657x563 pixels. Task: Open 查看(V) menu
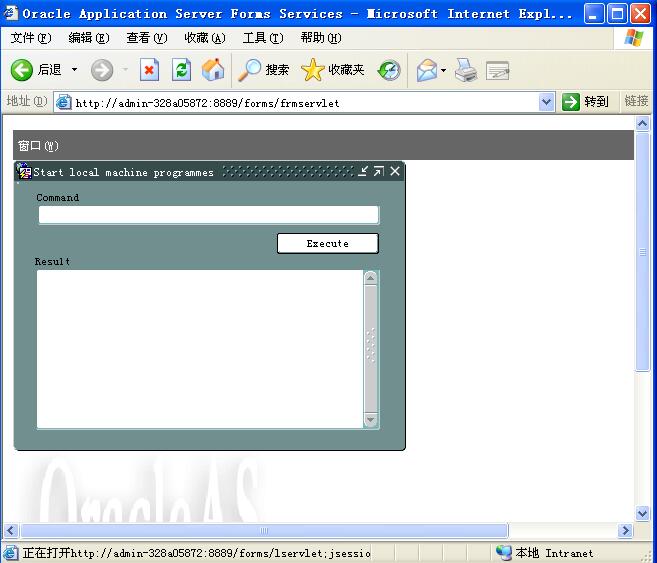[x=147, y=38]
